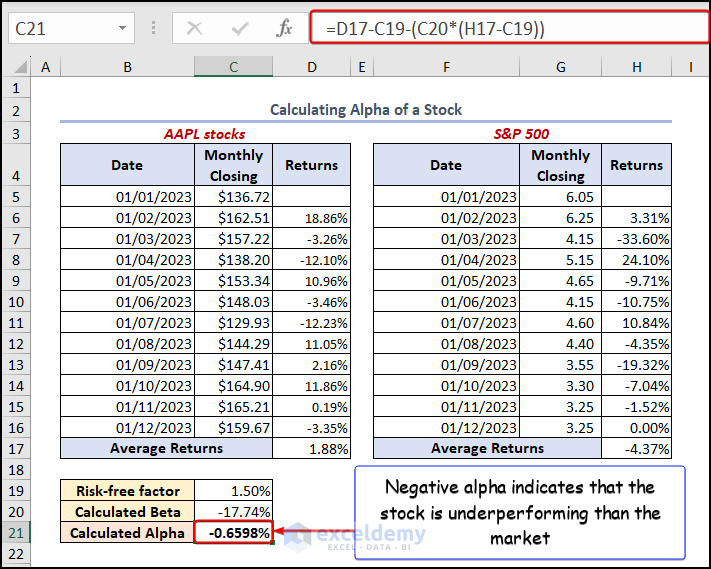Select AAPL return cell 11.05%
Screen dimensions: 711x569
pos(312,344)
